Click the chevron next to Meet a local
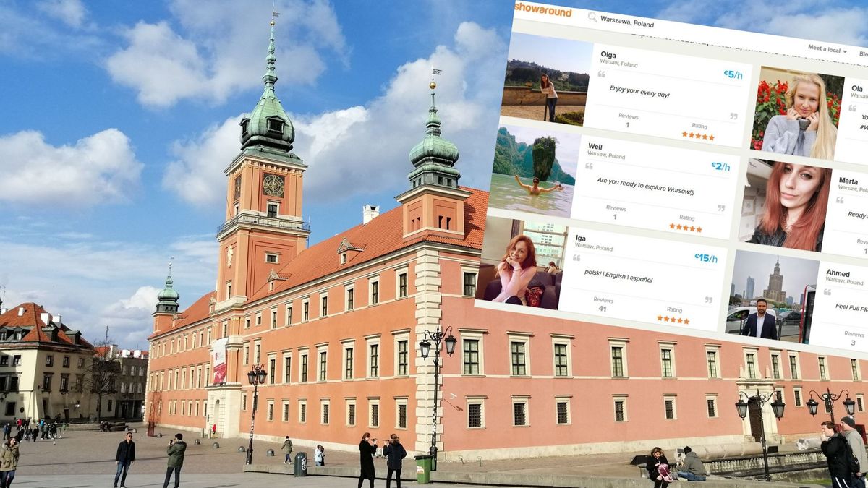The height and width of the screenshot is (488, 868). [846, 51]
